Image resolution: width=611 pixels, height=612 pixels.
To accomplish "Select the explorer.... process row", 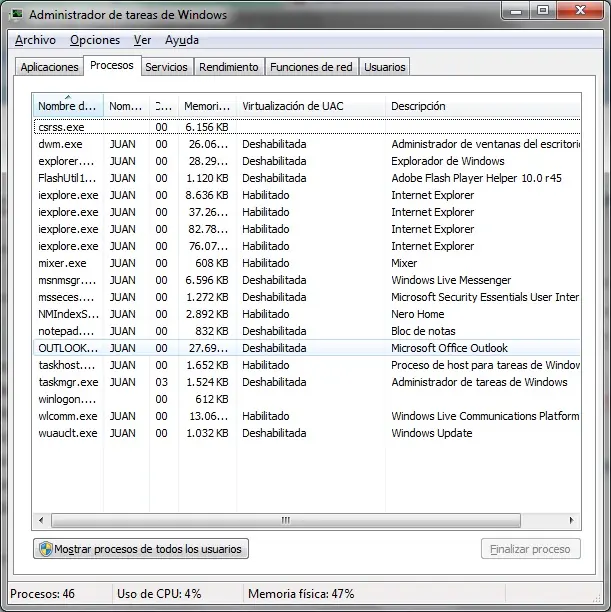I will pyautogui.click(x=307, y=161).
